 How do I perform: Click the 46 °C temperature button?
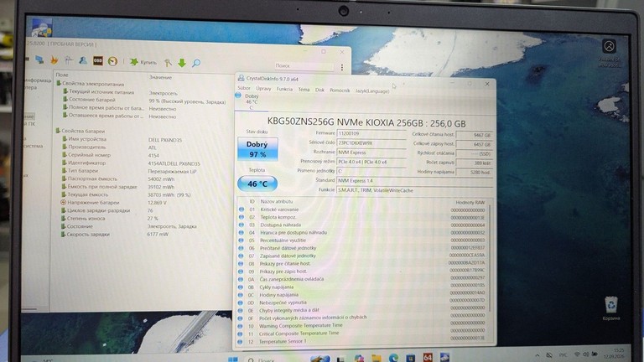[257, 184]
